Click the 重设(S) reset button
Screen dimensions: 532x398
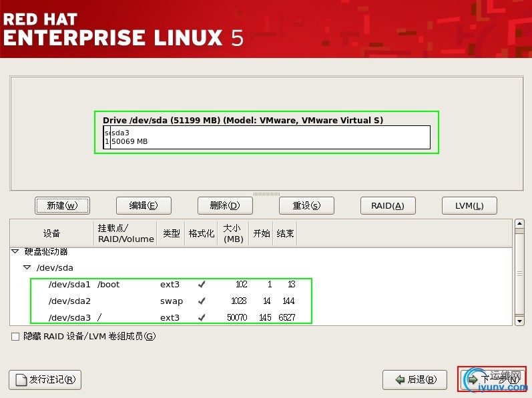(306, 205)
